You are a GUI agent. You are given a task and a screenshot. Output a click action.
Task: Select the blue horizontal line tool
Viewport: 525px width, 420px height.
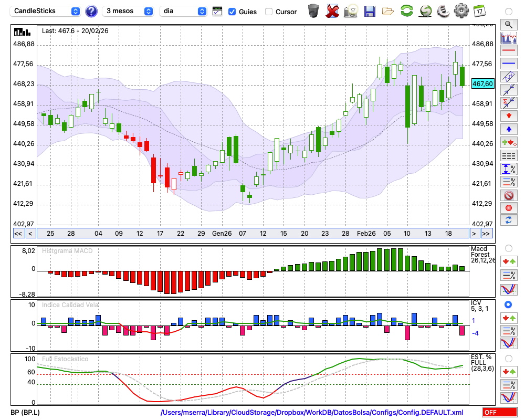(508, 64)
